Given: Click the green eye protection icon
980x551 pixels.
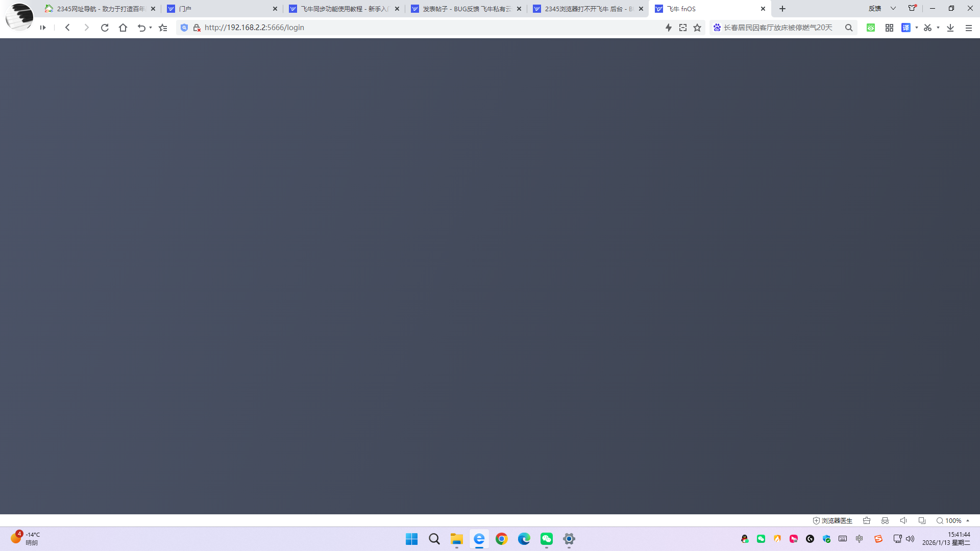Looking at the screenshot, I should [x=871, y=28].
